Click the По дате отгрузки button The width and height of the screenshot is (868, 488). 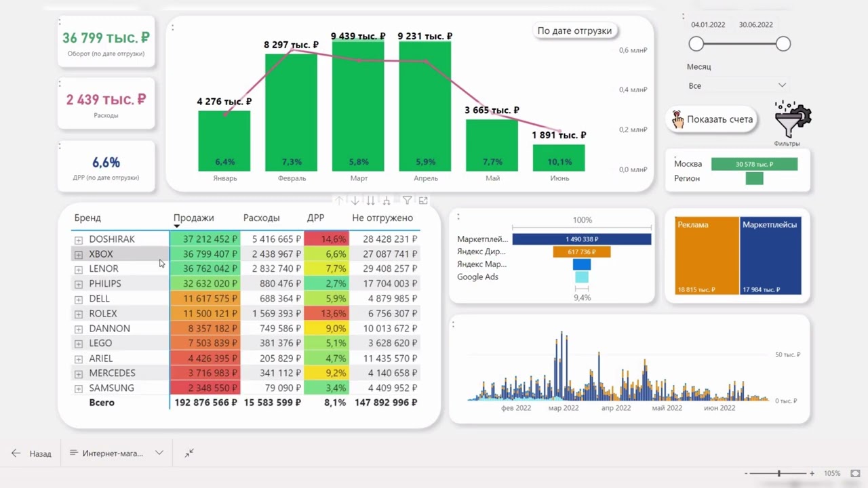tap(574, 30)
